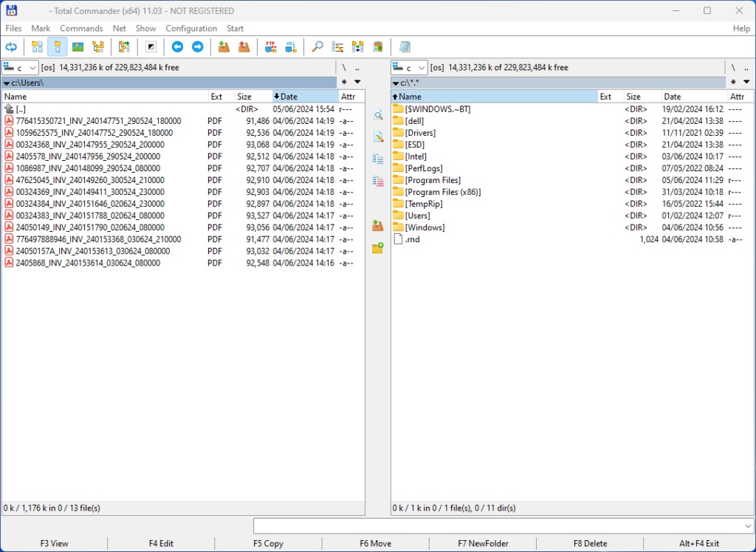756x552 pixels.
Task: Select the [Program Files (x86)] folder
Action: tap(572, 192)
